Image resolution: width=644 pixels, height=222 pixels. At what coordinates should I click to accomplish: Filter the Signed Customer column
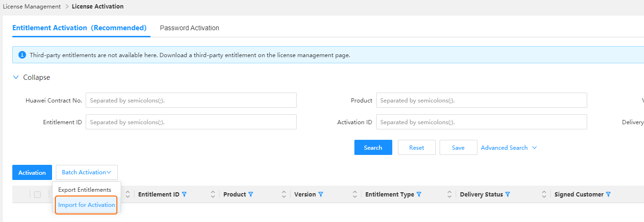click(609, 195)
